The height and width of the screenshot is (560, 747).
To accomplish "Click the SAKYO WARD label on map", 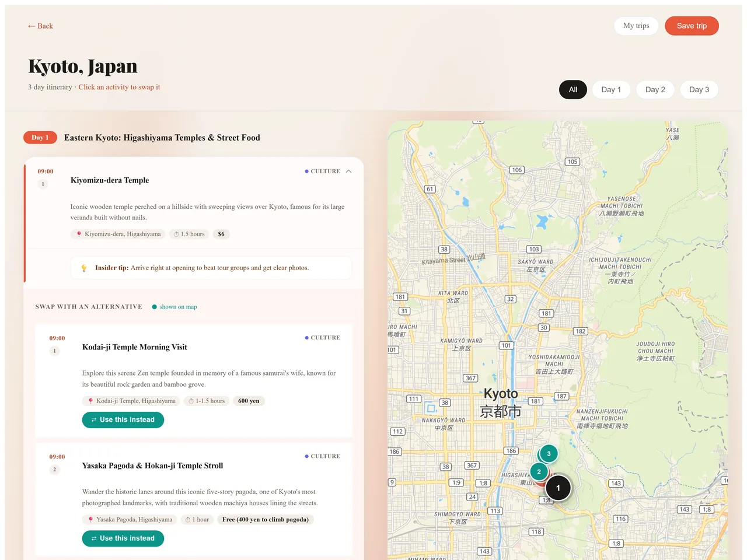I will pyautogui.click(x=536, y=265).
